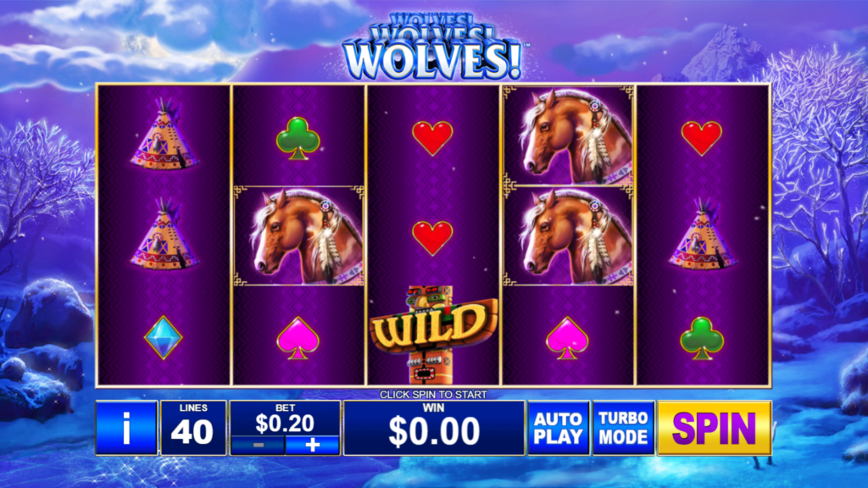Click the teepee in fifth reel
Image resolution: width=868 pixels, height=488 pixels.
[x=703, y=235]
